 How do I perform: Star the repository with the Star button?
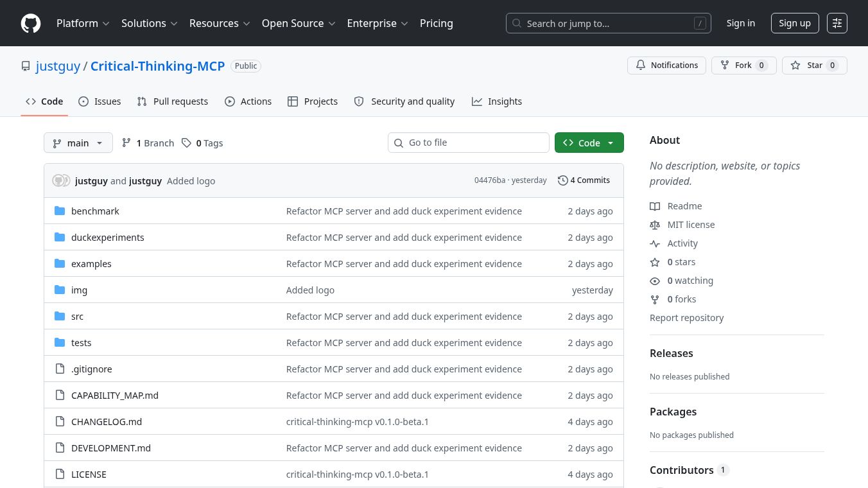point(815,65)
